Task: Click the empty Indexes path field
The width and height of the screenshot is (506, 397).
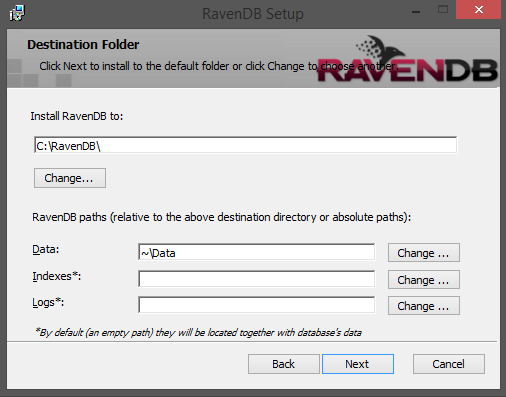Action: click(257, 279)
